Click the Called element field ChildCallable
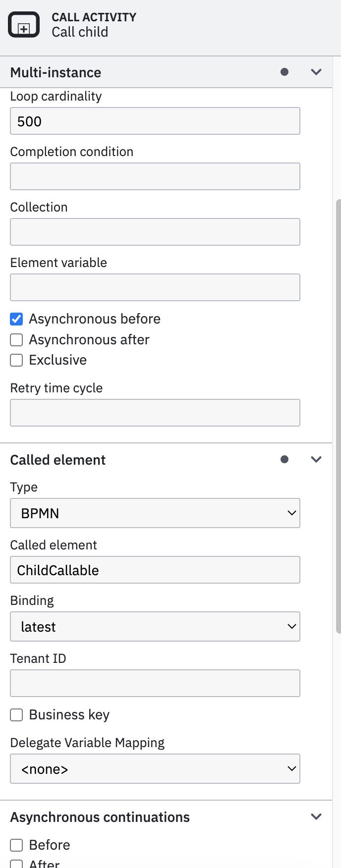Screen dimensions: 341x868 pos(155,570)
